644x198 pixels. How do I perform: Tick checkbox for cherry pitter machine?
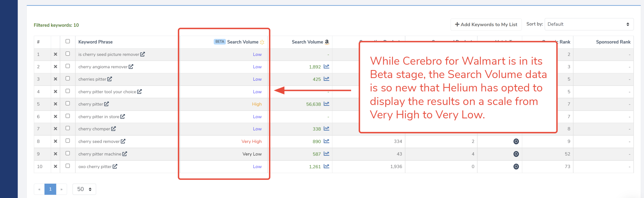pos(68,153)
